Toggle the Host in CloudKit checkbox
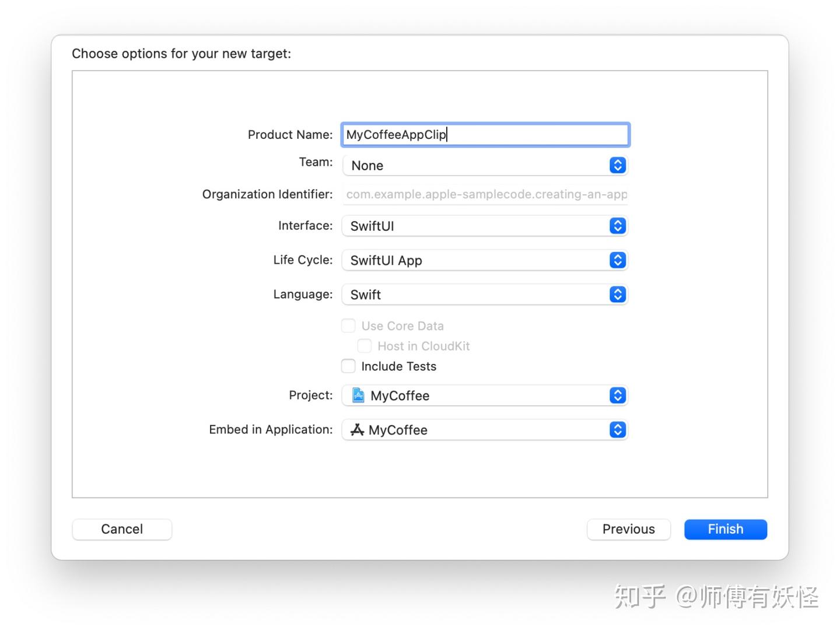Screen dimensions: 840x631 tap(365, 346)
